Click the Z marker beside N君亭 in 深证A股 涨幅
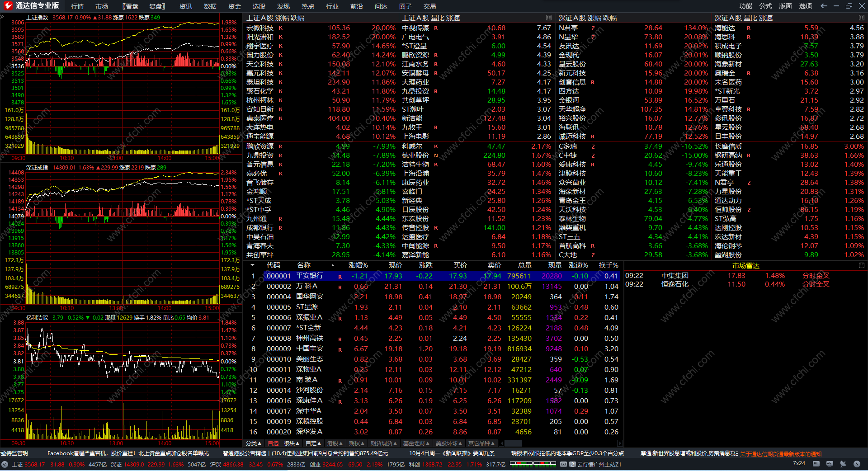This screenshot has width=868, height=471. click(593, 28)
